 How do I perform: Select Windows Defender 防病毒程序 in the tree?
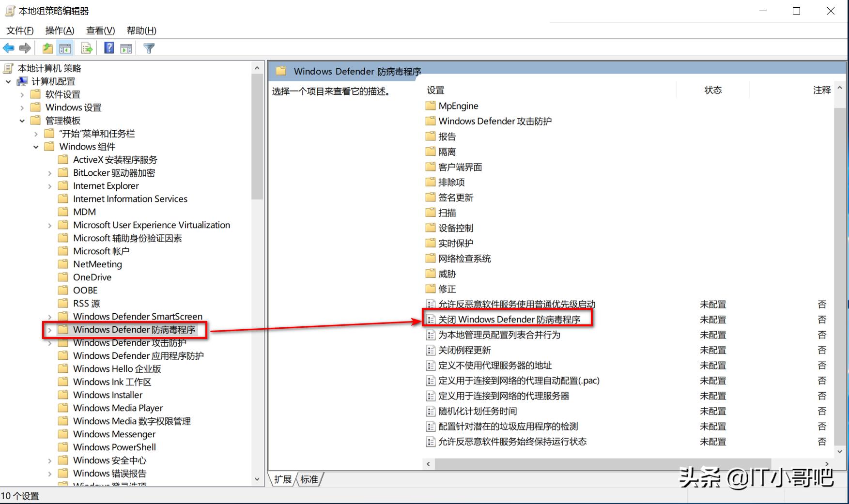(134, 329)
